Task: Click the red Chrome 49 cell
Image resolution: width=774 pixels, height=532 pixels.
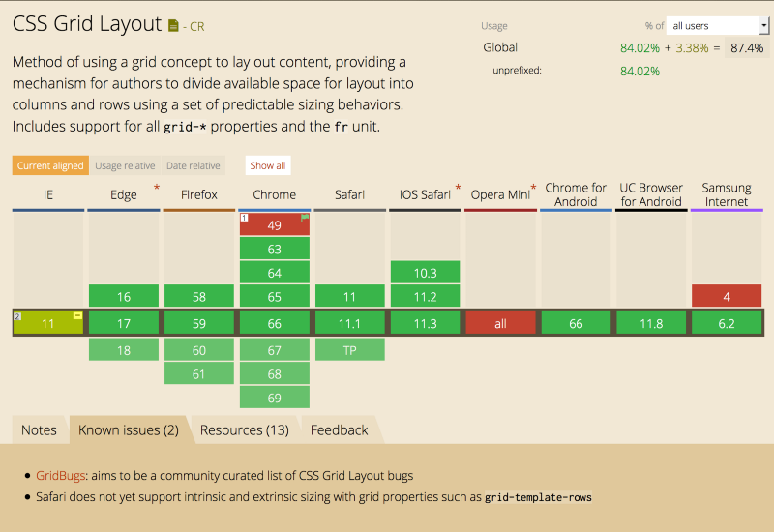Action: tap(275, 224)
